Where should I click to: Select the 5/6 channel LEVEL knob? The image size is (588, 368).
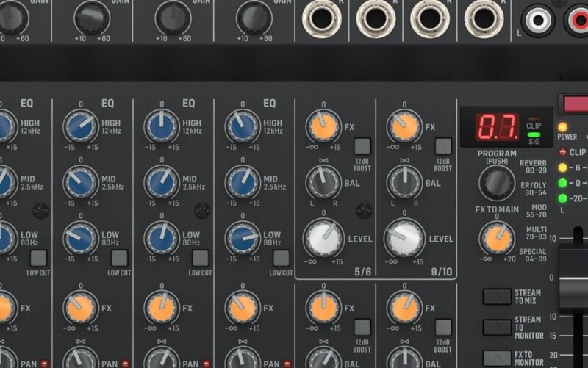(323, 239)
